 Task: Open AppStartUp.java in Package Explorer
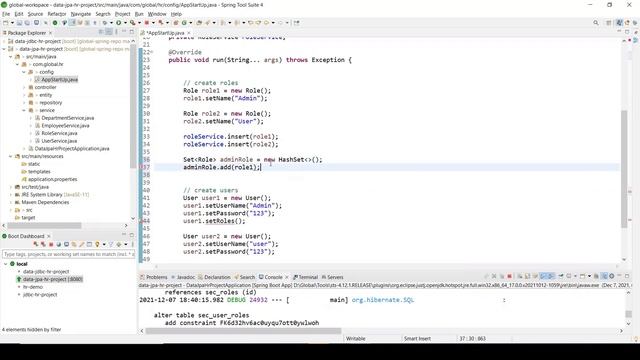point(59,80)
